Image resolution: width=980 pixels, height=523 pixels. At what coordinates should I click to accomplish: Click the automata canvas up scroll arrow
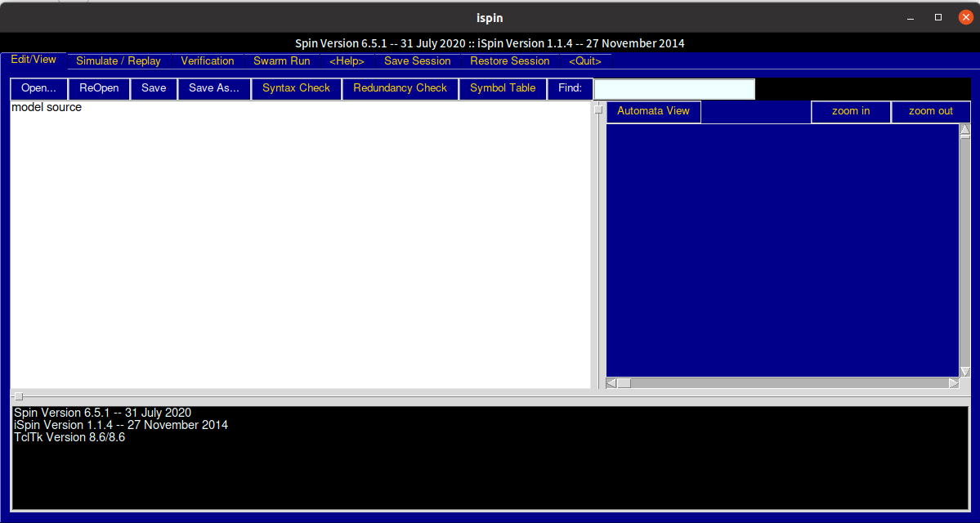965,131
